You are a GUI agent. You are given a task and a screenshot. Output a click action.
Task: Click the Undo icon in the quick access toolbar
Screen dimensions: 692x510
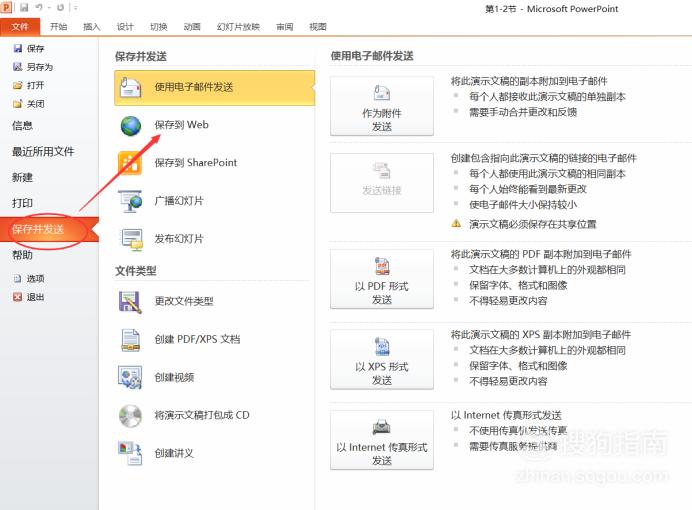coord(39,8)
